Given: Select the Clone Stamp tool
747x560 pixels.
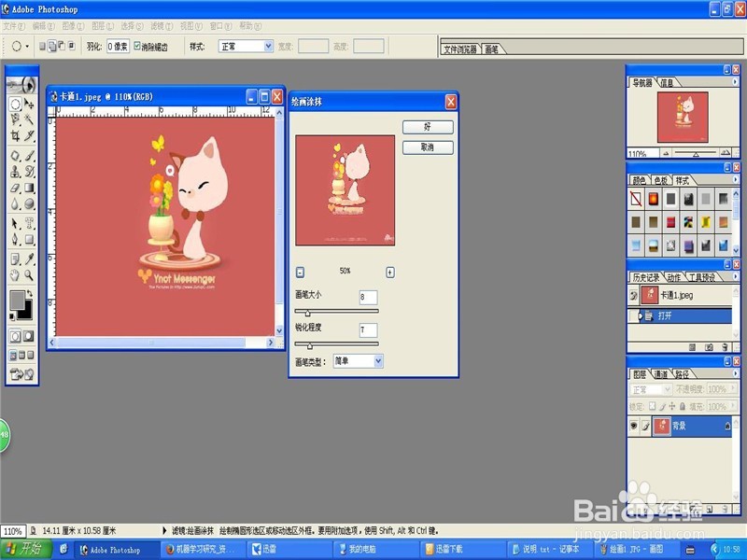Looking at the screenshot, I should point(15,172).
